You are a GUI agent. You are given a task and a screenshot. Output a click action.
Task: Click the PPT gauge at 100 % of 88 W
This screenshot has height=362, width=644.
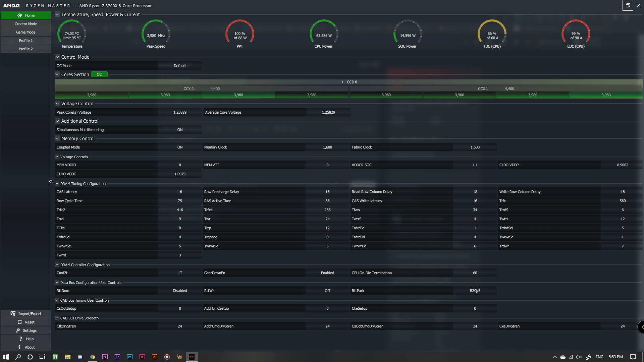[240, 34]
